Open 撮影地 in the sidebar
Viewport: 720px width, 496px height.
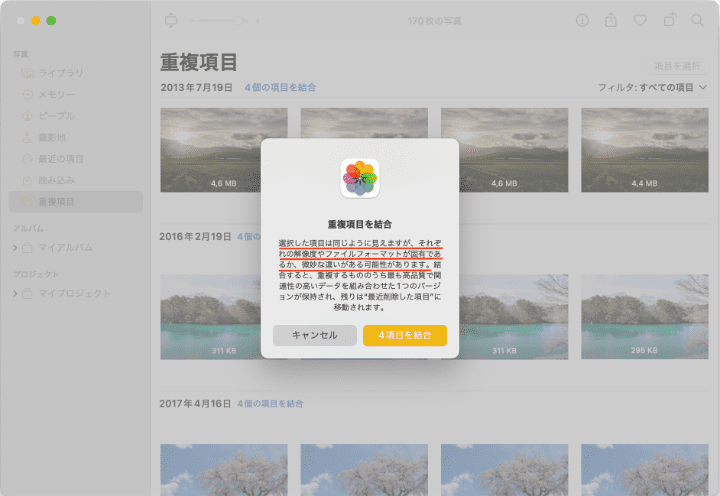76,137
